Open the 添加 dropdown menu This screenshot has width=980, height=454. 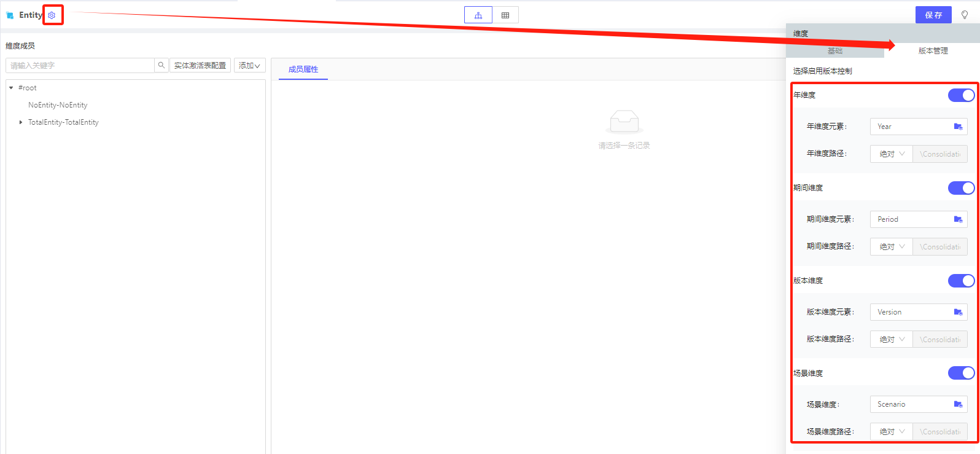pos(249,66)
